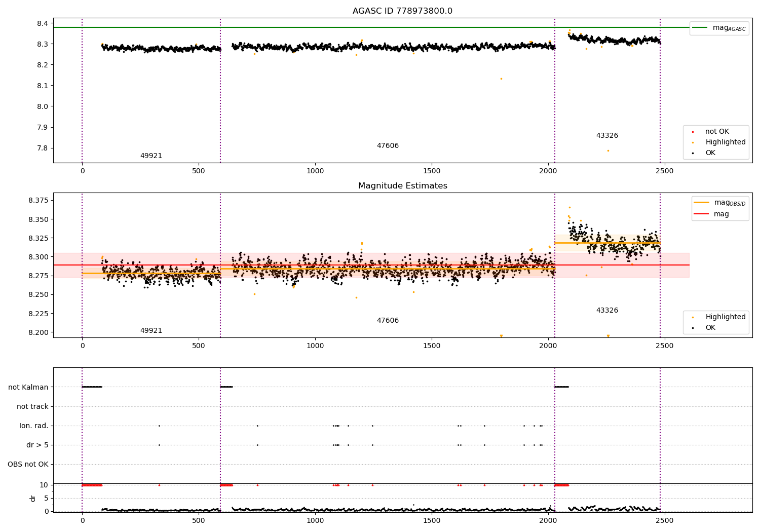Screen dimensions: 760x532
Task: Select x-axis tick 500 in top plot
Action: pos(199,171)
